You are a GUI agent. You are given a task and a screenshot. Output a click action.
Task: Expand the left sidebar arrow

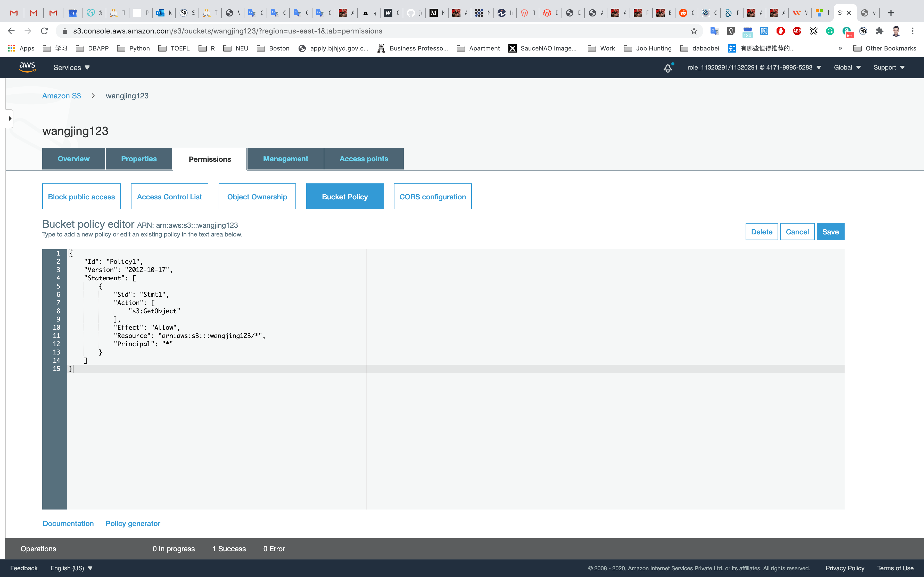tap(10, 119)
